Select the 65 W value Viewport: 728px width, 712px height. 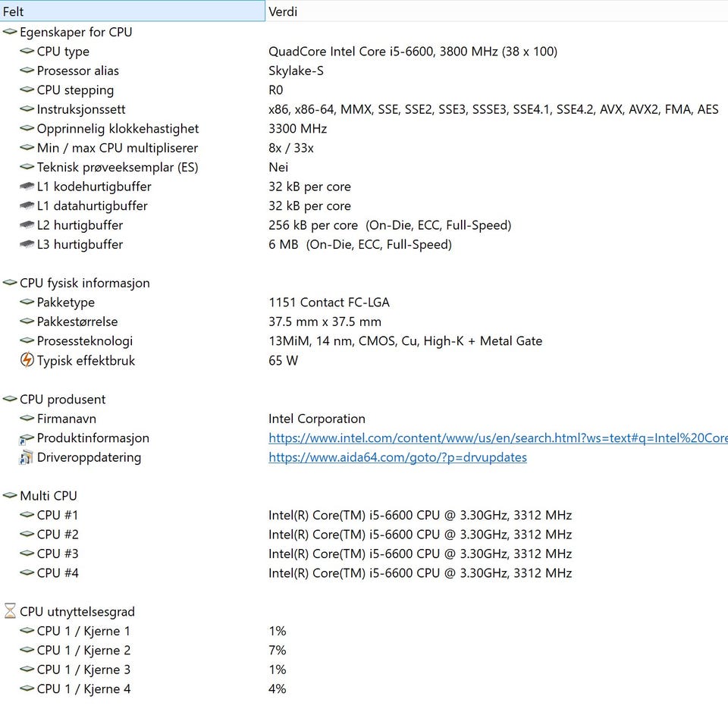click(x=283, y=360)
